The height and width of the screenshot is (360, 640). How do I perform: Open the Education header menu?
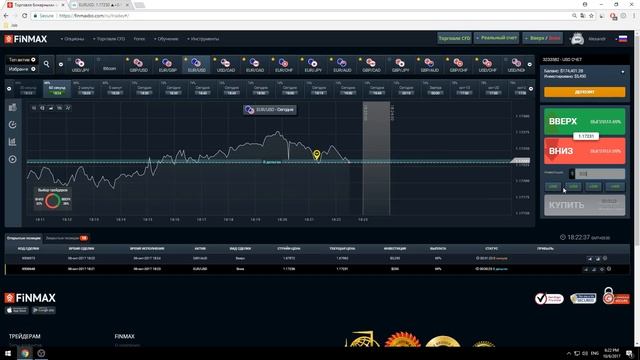tap(166, 39)
